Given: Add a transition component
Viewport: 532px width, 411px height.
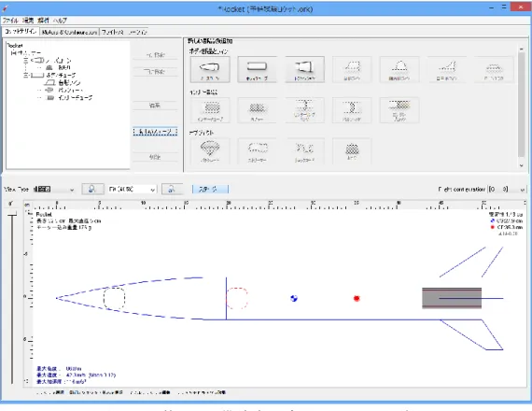Looking at the screenshot, I should coord(304,70).
